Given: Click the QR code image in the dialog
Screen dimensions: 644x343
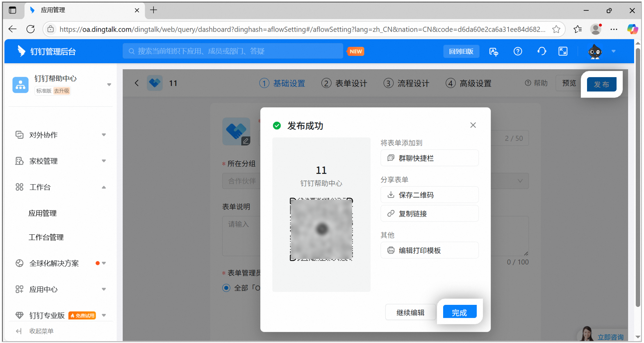Looking at the screenshot, I should pos(321,229).
